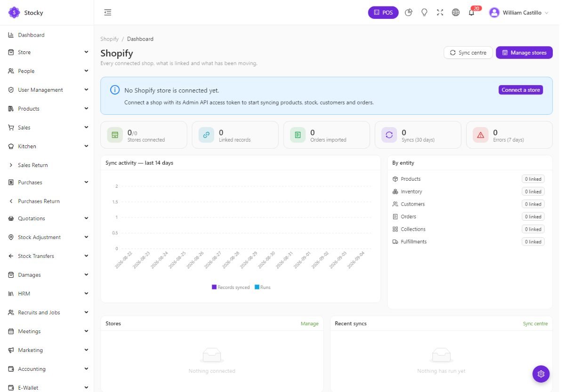Toggle fullscreen icon in header
This screenshot has height=392, width=565.
click(440, 13)
